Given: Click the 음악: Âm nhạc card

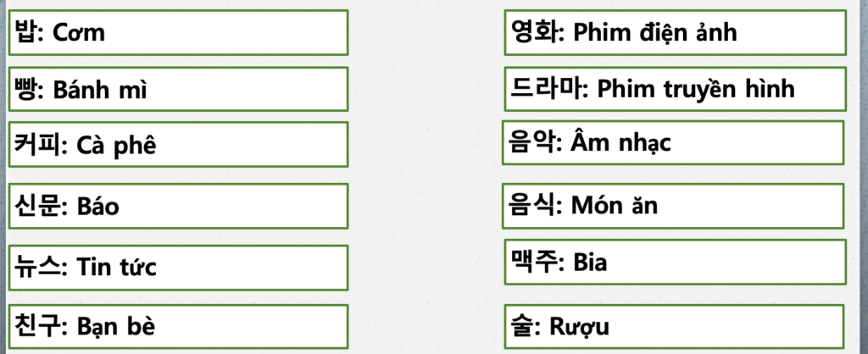Looking at the screenshot, I should click(x=673, y=142).
